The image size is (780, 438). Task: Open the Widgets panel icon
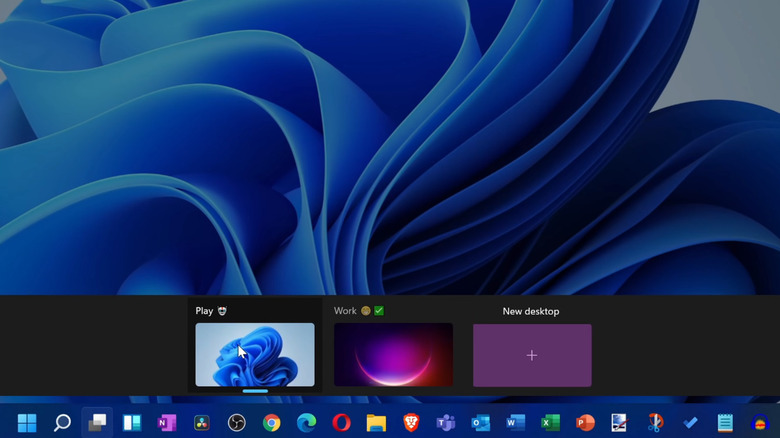coord(132,423)
